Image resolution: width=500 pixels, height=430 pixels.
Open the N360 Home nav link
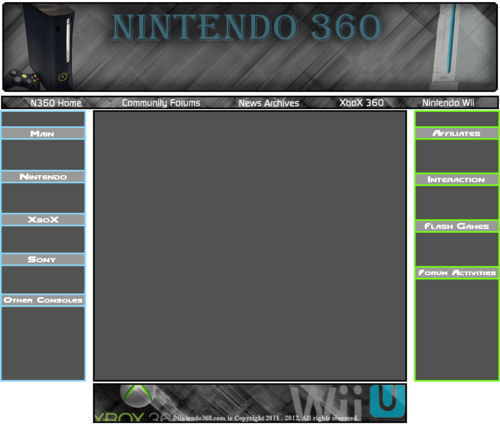pyautogui.click(x=56, y=103)
